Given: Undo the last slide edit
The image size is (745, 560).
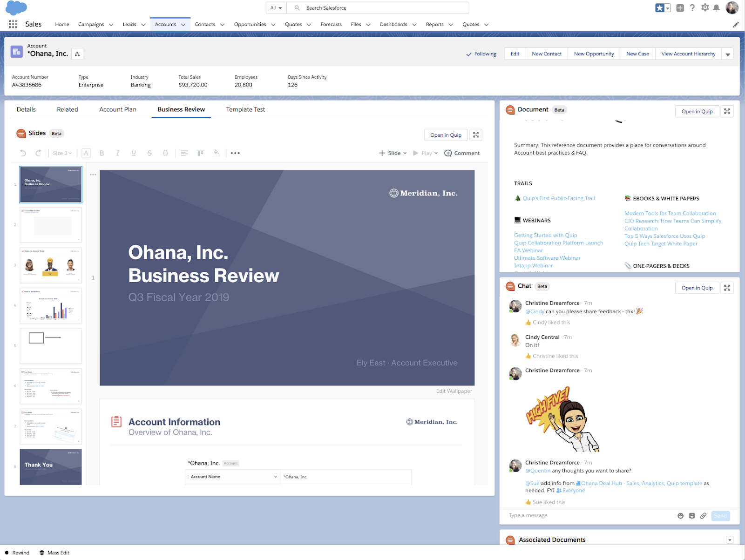Looking at the screenshot, I should 23,153.
